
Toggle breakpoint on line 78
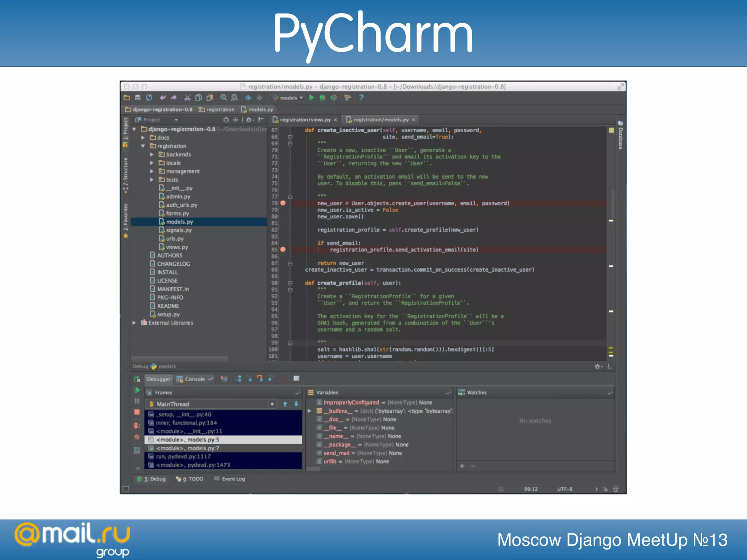click(x=283, y=203)
